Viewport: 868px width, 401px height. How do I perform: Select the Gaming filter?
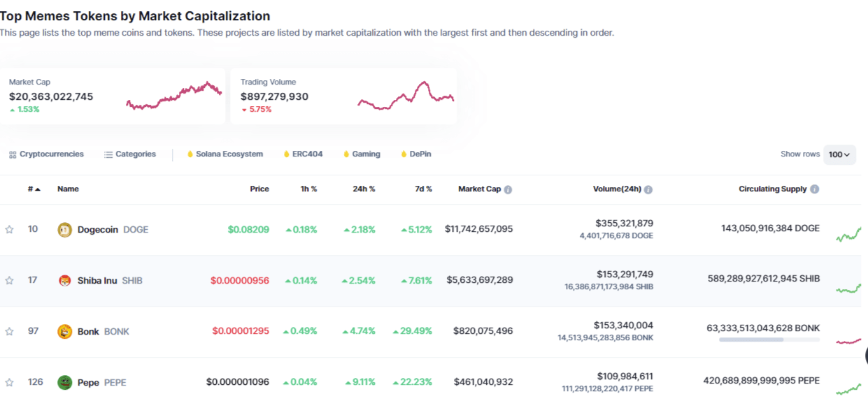[x=362, y=154]
